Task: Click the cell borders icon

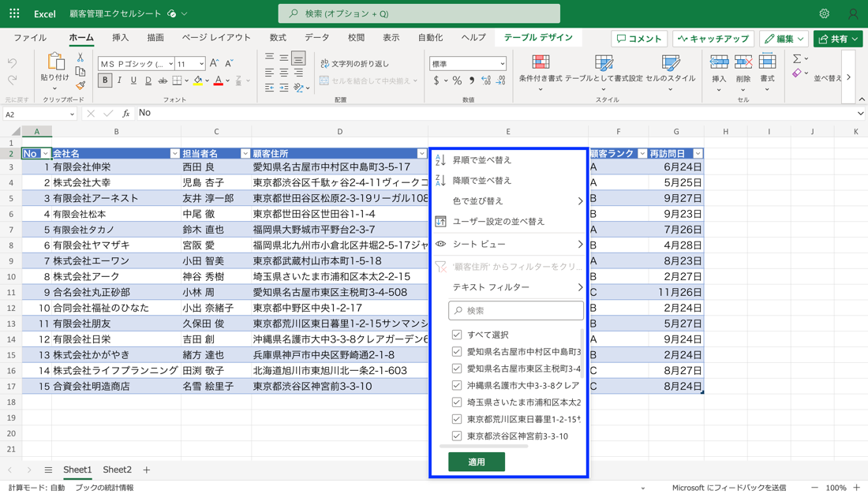Action: click(x=177, y=80)
